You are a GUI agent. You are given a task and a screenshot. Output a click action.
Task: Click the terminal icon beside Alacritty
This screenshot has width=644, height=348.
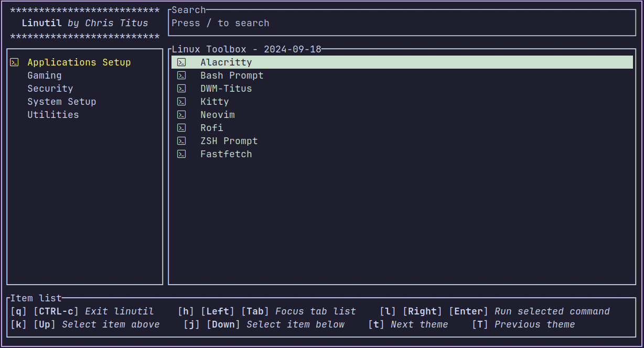pos(181,62)
